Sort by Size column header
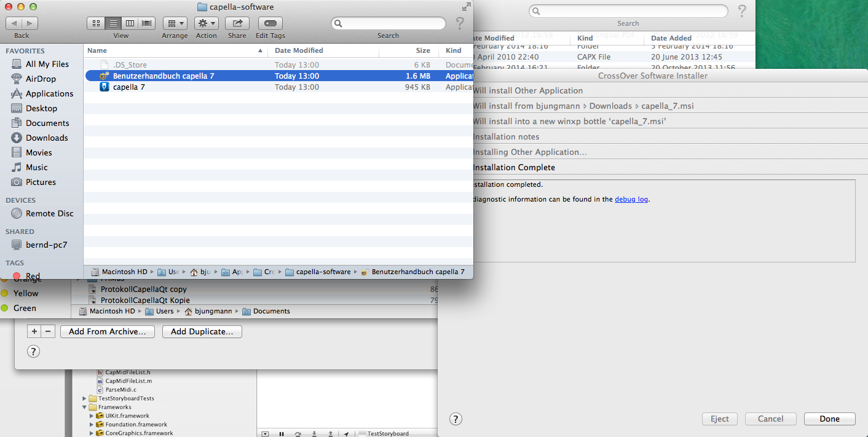 (x=409, y=50)
